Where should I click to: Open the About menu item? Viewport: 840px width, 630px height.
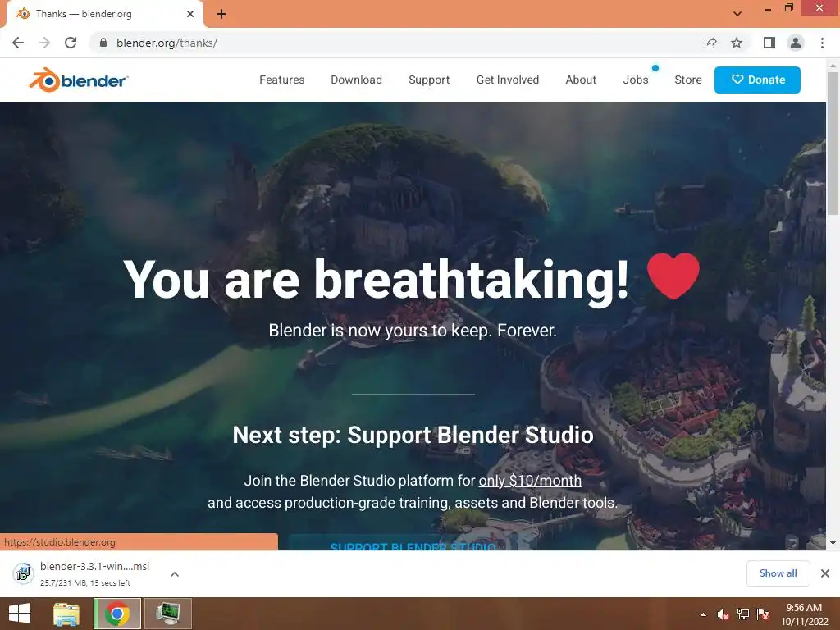click(581, 80)
